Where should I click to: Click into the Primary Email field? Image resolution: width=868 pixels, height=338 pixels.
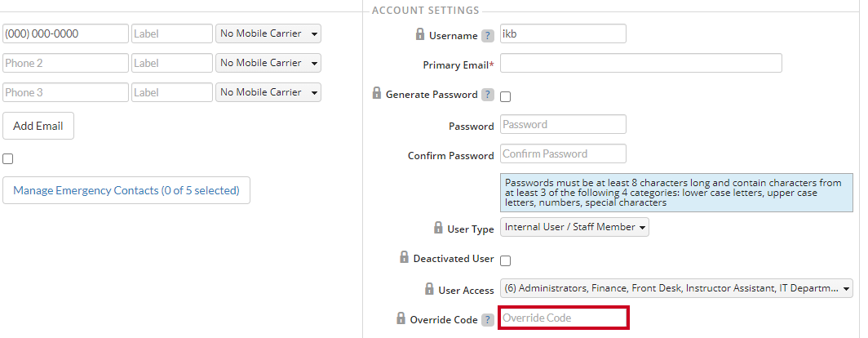click(641, 63)
